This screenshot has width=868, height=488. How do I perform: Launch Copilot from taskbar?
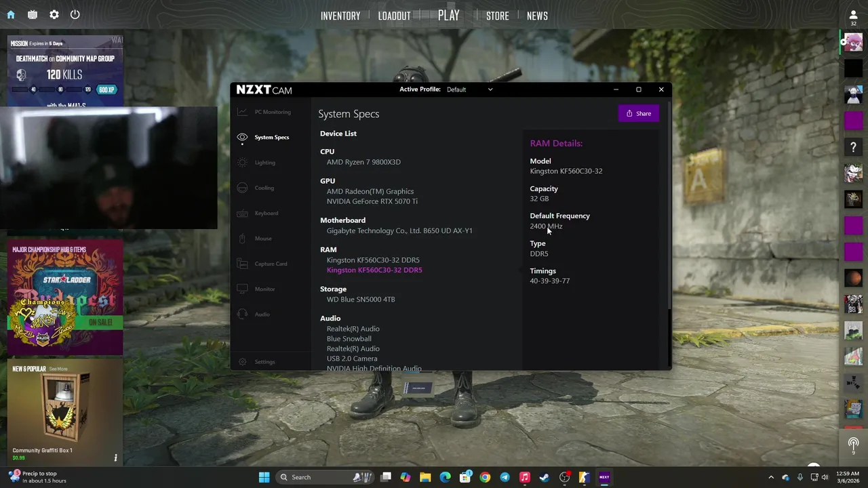(x=406, y=477)
